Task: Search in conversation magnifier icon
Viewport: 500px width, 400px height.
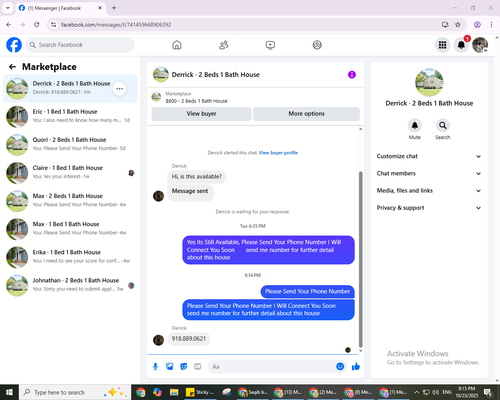Action: pos(443,125)
